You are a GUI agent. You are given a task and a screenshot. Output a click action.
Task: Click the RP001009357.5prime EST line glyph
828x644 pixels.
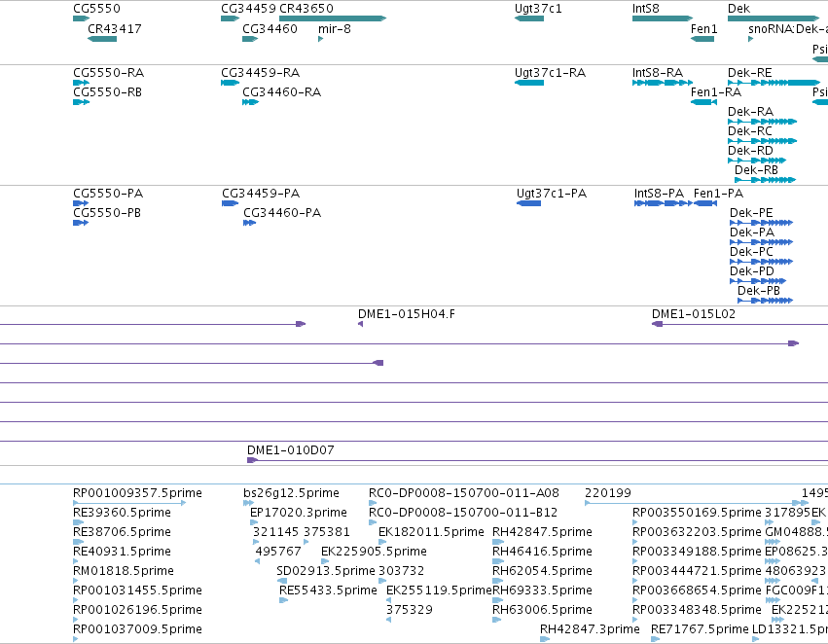129,503
